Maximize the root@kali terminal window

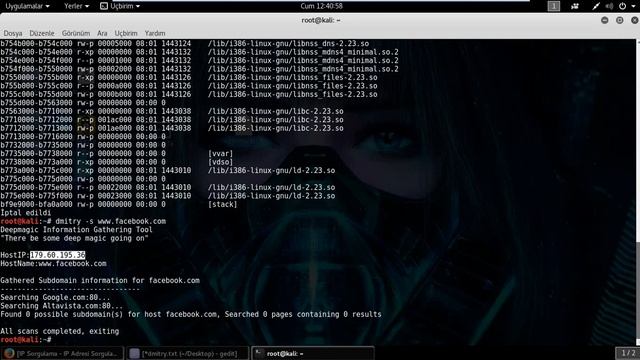620,20
